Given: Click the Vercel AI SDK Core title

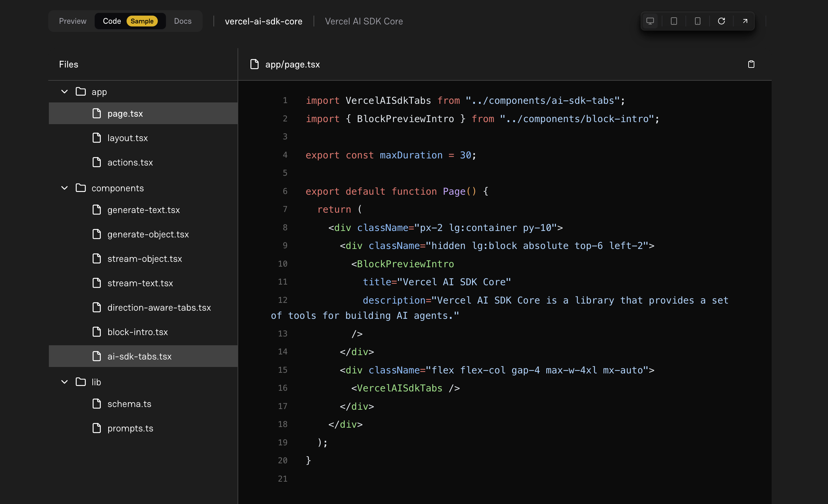Looking at the screenshot, I should [364, 21].
